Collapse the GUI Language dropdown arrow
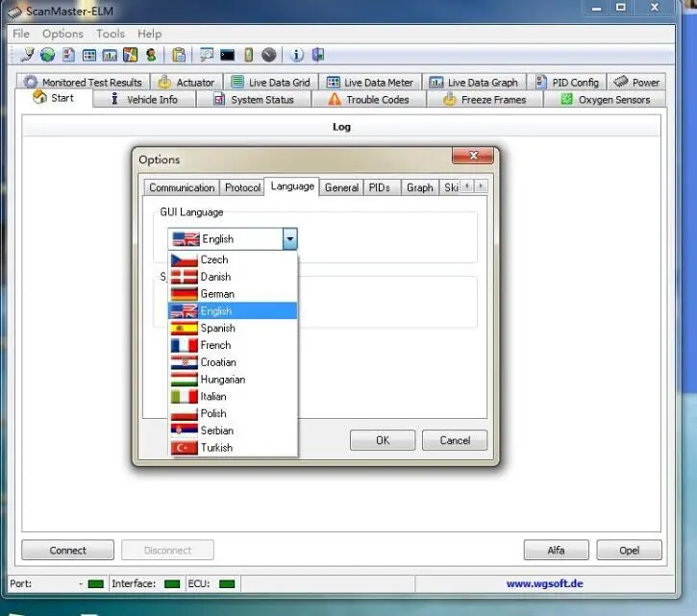Image resolution: width=697 pixels, height=616 pixels. point(289,239)
